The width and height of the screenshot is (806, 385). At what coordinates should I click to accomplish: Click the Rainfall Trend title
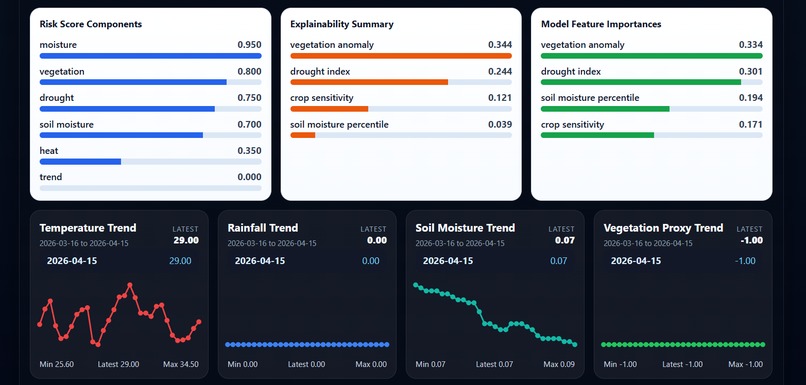click(263, 228)
